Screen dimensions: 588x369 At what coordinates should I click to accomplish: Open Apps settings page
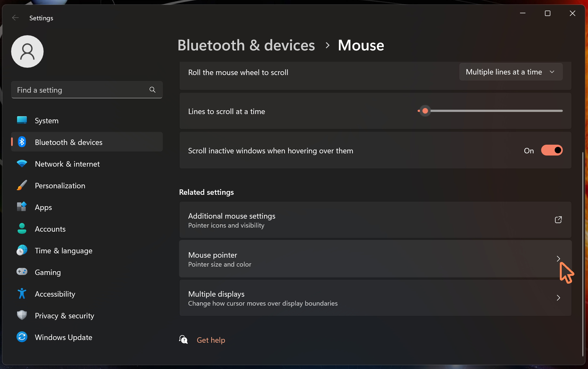[x=87, y=207]
